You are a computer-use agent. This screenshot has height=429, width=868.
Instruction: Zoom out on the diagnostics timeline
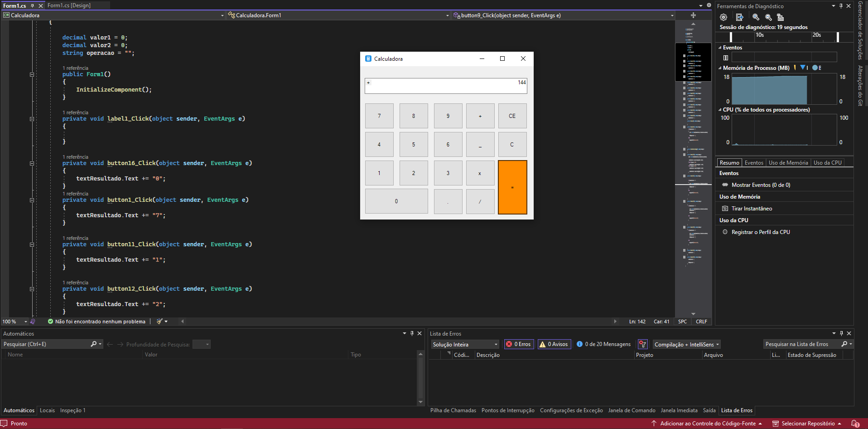point(768,17)
